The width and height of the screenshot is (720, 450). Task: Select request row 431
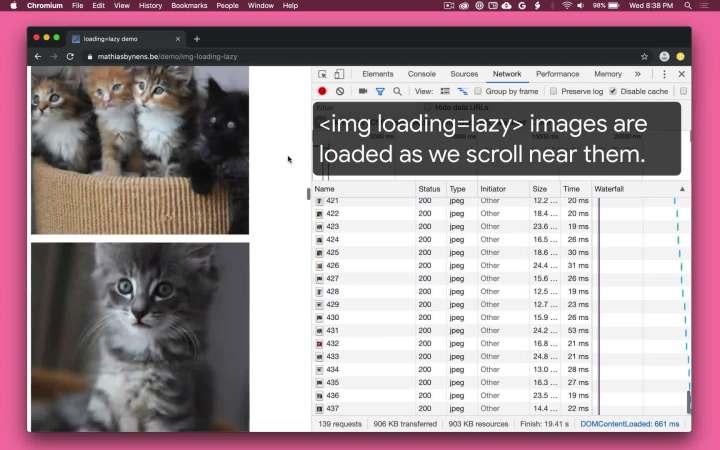[501, 331]
